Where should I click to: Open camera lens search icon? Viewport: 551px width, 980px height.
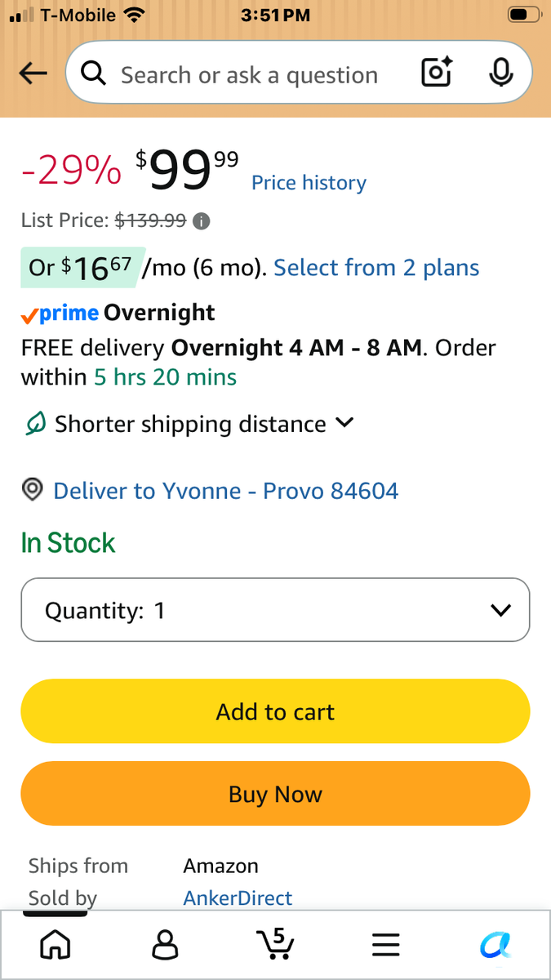pyautogui.click(x=437, y=73)
